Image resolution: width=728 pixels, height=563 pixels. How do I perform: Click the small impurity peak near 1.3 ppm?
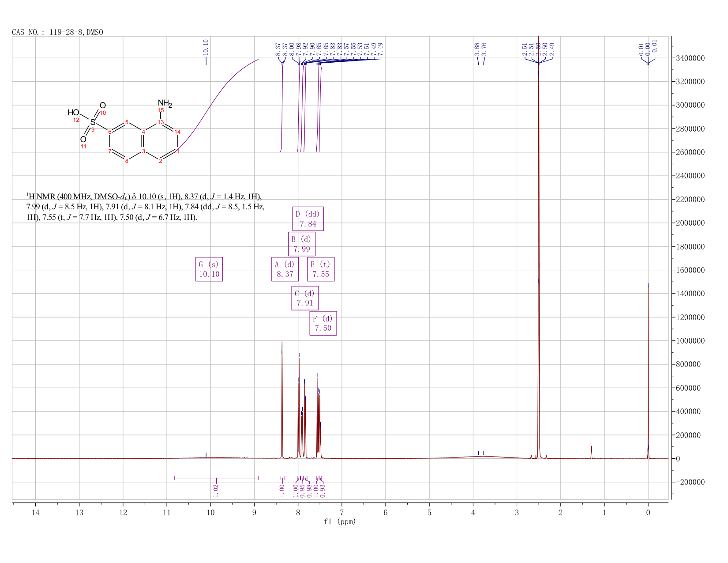click(591, 452)
